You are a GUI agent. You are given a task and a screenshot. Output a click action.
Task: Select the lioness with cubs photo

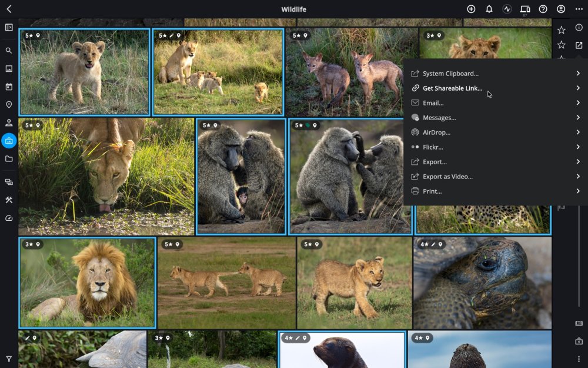(x=218, y=72)
